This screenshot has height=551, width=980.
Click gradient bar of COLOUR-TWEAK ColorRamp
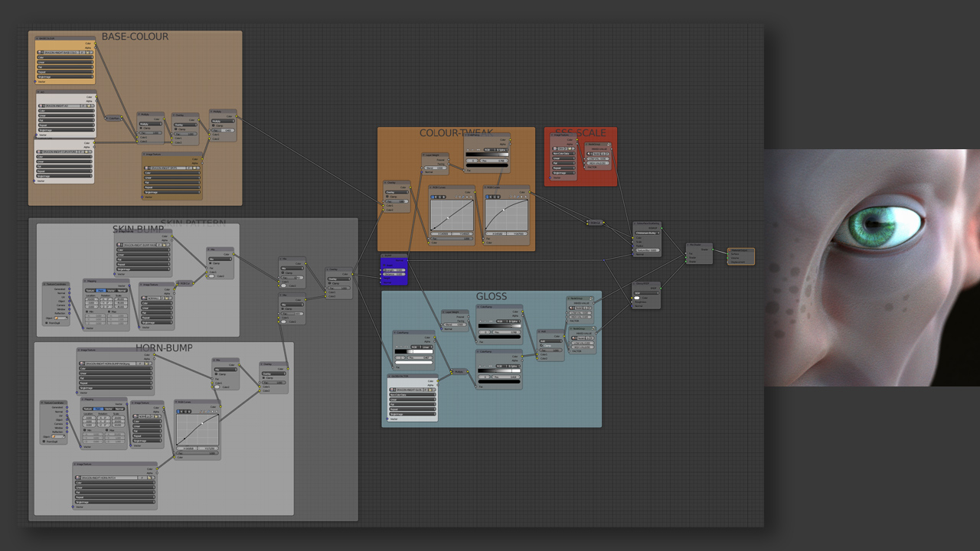(x=487, y=155)
